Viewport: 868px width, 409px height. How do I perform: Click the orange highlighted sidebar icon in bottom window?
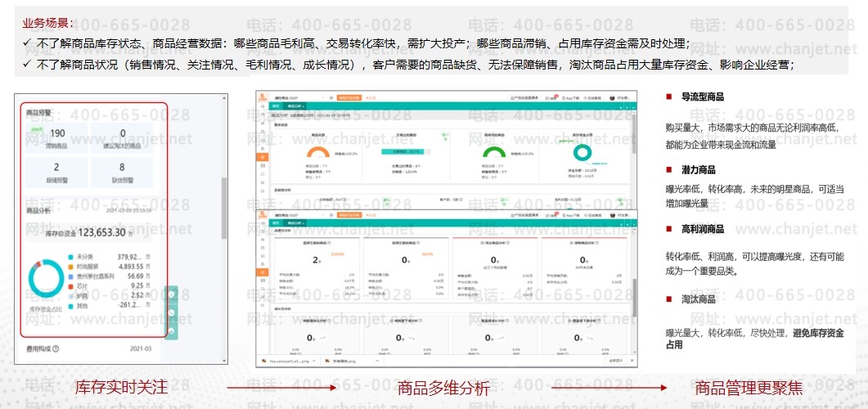click(262, 271)
